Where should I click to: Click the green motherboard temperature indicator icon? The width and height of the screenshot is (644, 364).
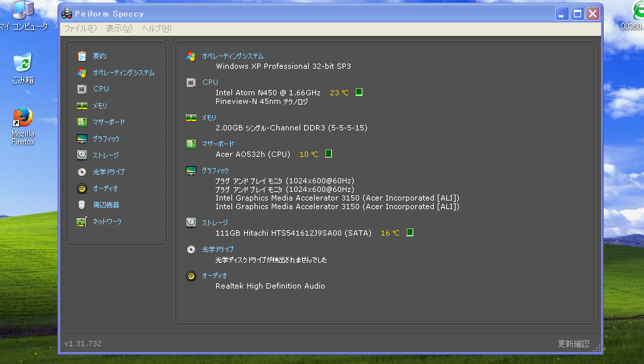coord(329,154)
